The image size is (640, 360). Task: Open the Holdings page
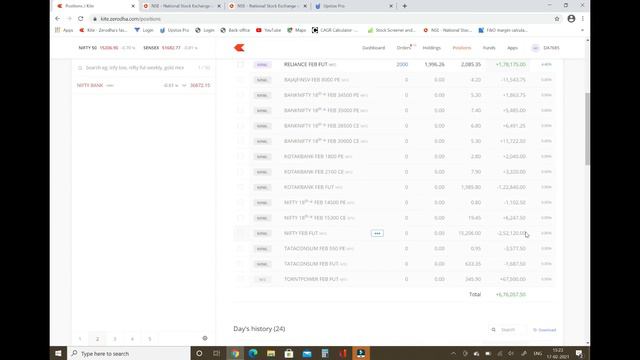tap(431, 48)
